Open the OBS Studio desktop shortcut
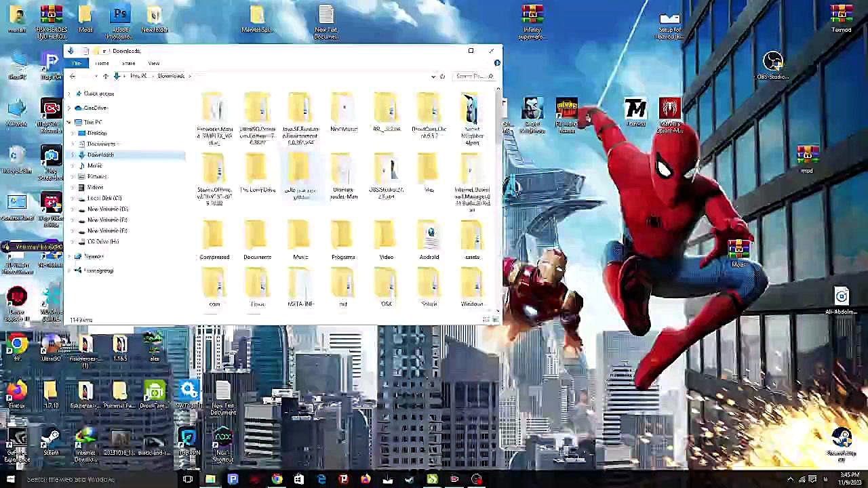 [x=772, y=66]
